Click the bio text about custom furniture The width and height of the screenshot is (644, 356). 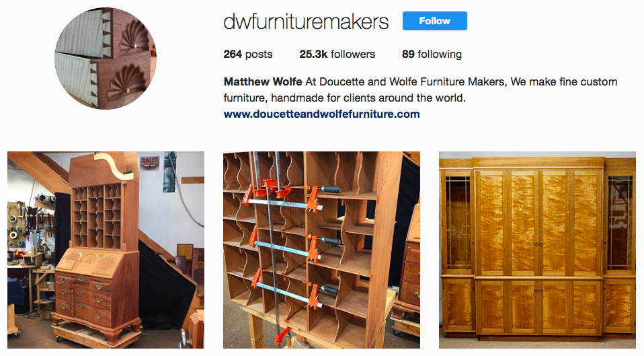[420, 90]
